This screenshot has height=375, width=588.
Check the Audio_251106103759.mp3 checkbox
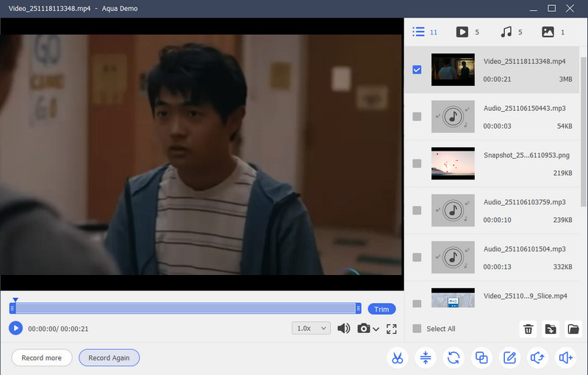point(417,210)
